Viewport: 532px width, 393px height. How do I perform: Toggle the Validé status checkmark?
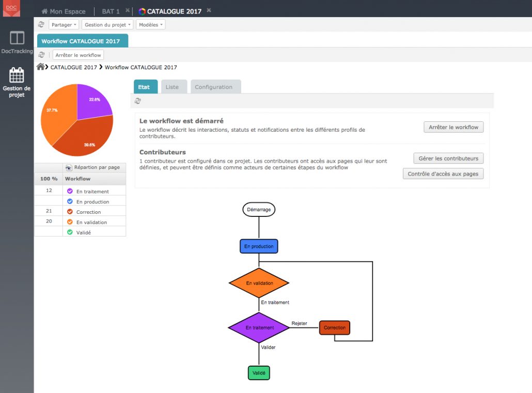tap(70, 232)
